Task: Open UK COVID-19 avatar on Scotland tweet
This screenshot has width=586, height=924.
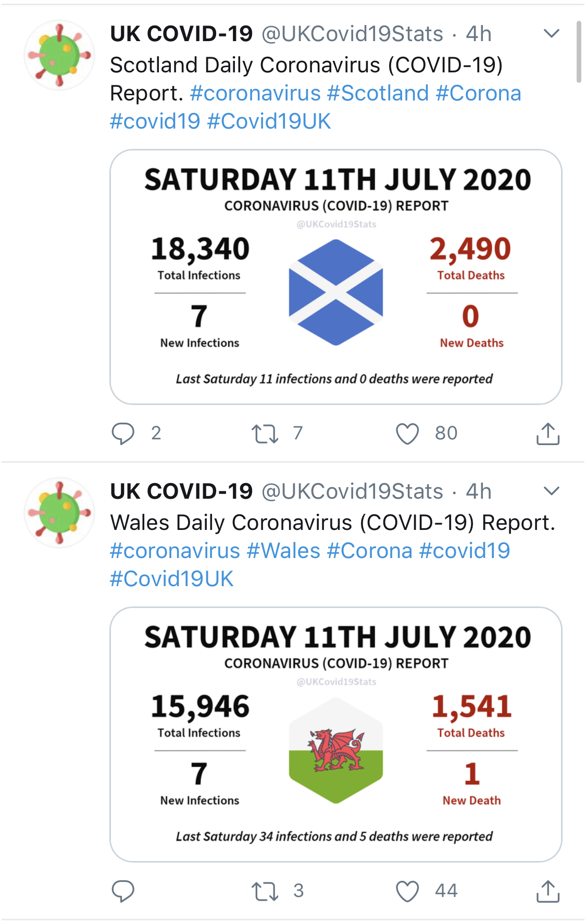Action: tap(59, 55)
